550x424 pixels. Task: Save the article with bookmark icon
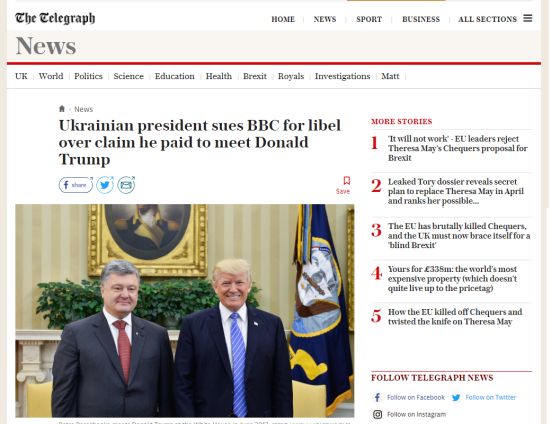(x=347, y=181)
